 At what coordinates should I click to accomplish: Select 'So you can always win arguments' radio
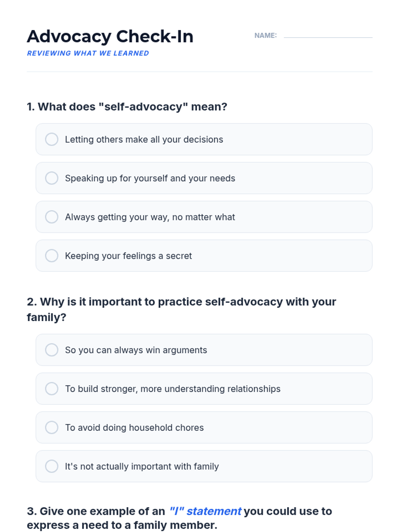tap(52, 350)
